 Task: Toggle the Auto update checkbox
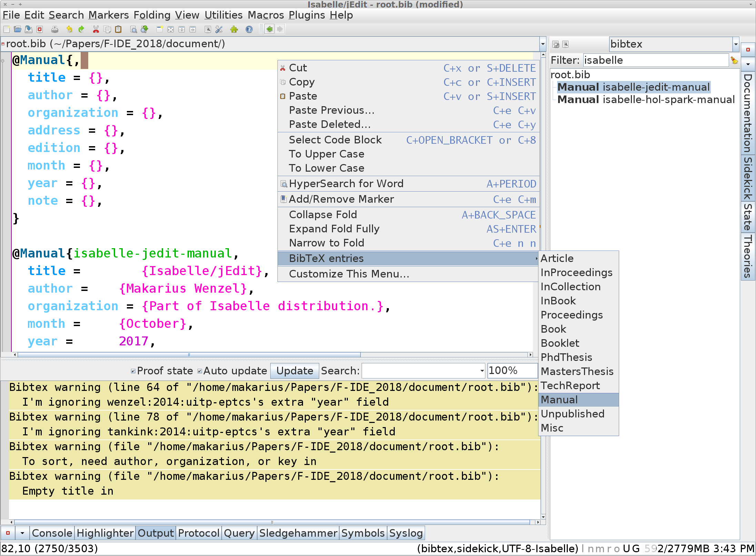200,371
